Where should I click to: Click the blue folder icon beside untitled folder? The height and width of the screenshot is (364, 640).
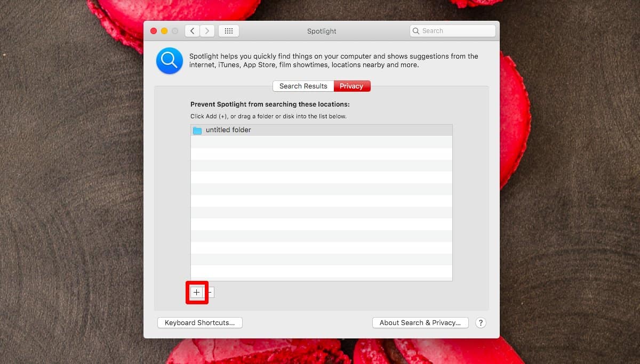click(197, 130)
